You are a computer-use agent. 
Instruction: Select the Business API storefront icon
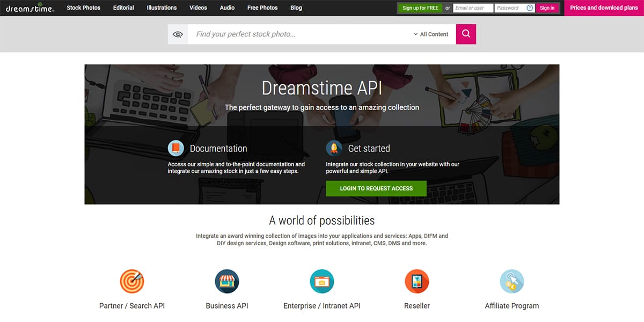coord(227,281)
